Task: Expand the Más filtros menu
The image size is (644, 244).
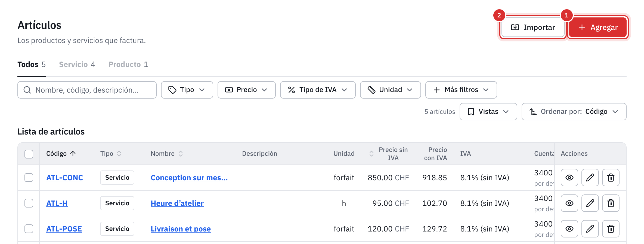Action: (461, 90)
